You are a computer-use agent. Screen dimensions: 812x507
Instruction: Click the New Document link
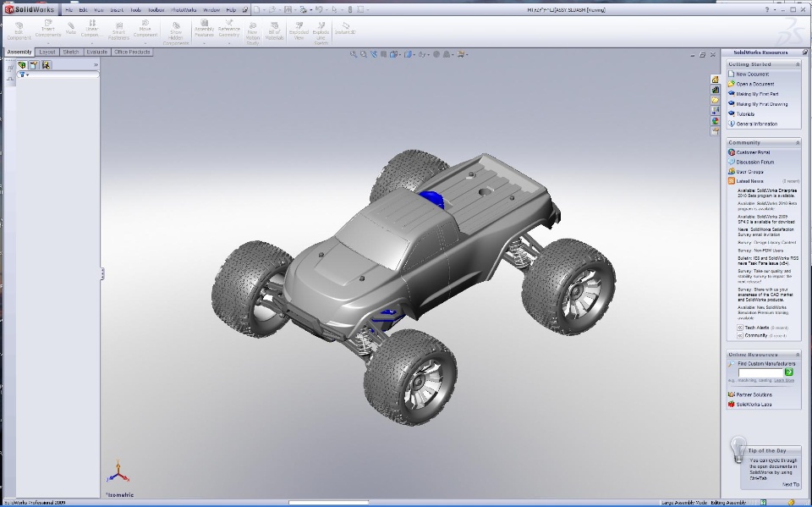[753, 74]
